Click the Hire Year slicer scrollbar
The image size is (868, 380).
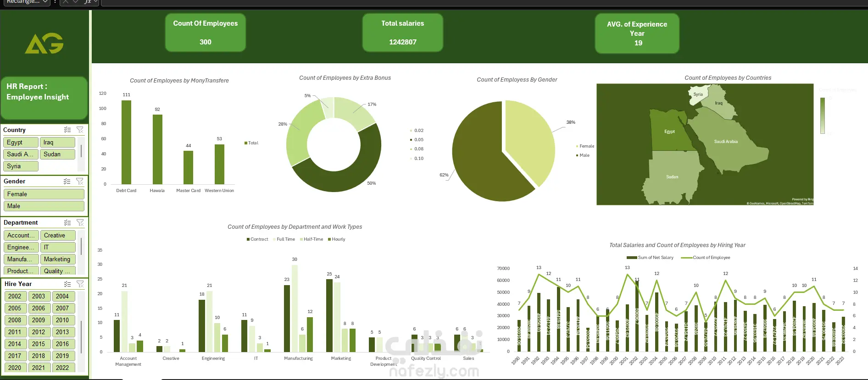pos(81,337)
